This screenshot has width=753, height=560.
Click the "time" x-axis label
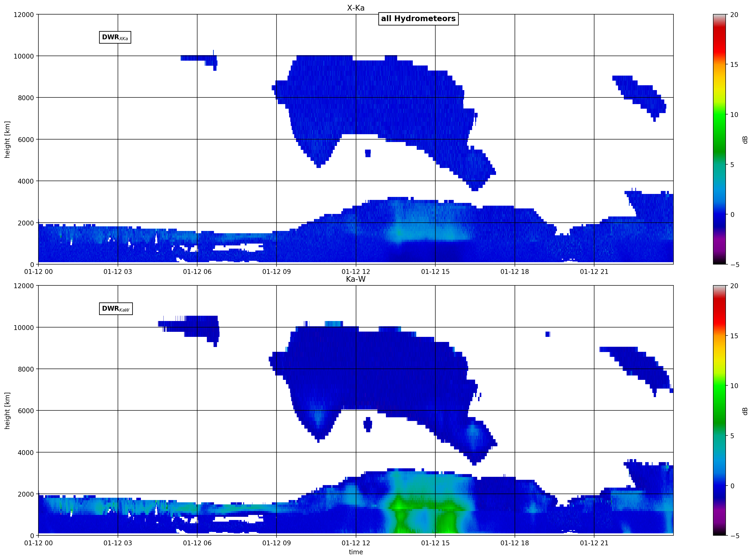coord(356,552)
